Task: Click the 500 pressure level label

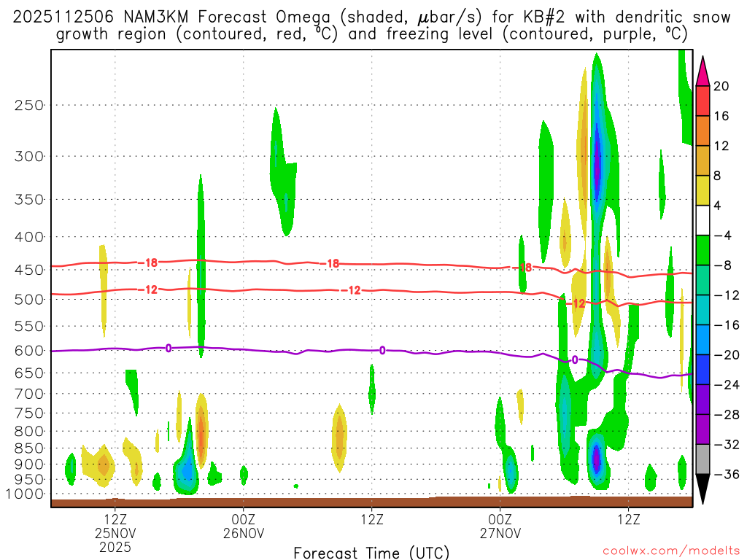Action: click(29, 300)
